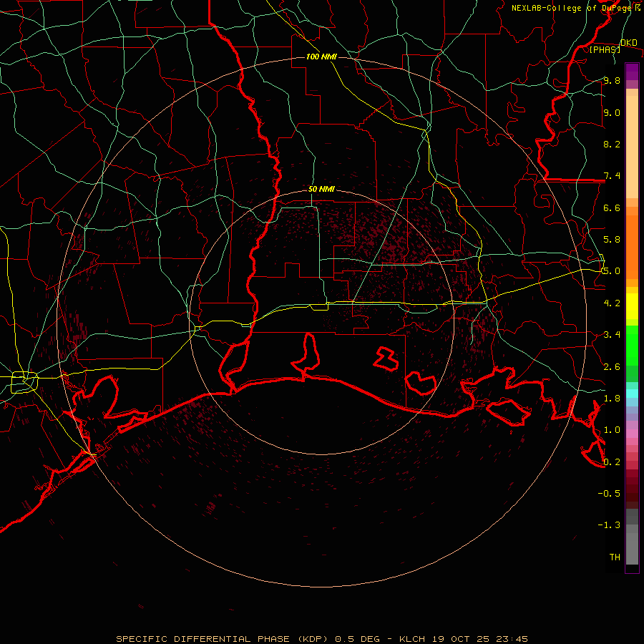The image size is (644, 644).
Task: Click the -0.5 legend value
Action: click(x=609, y=494)
